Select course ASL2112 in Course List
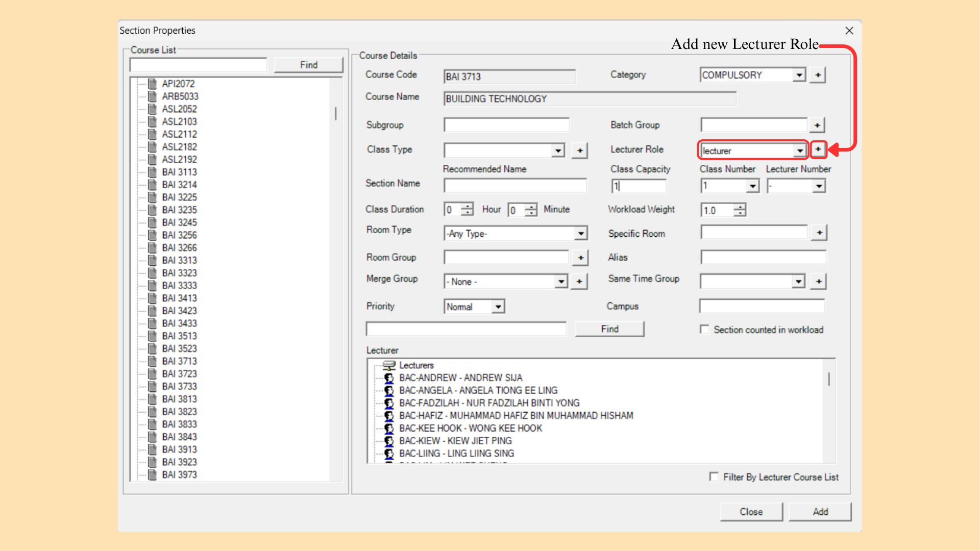The width and height of the screenshot is (980, 551). pos(179,134)
